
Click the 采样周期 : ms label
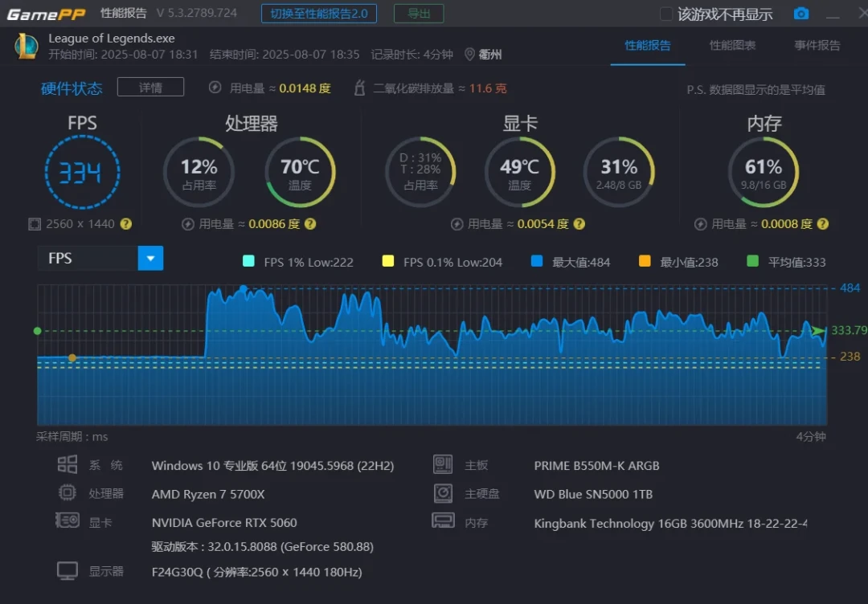point(72,436)
